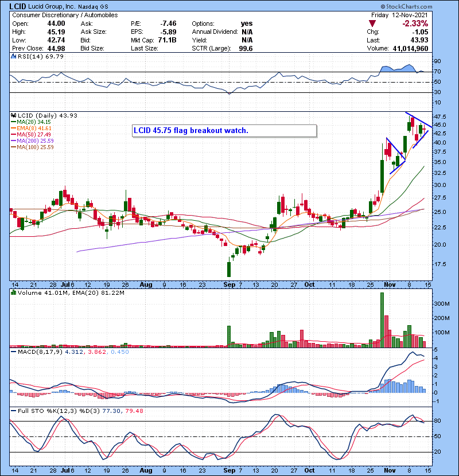The height and width of the screenshot is (476, 459).
Task: Click the Low value 42.74
Action: point(56,40)
